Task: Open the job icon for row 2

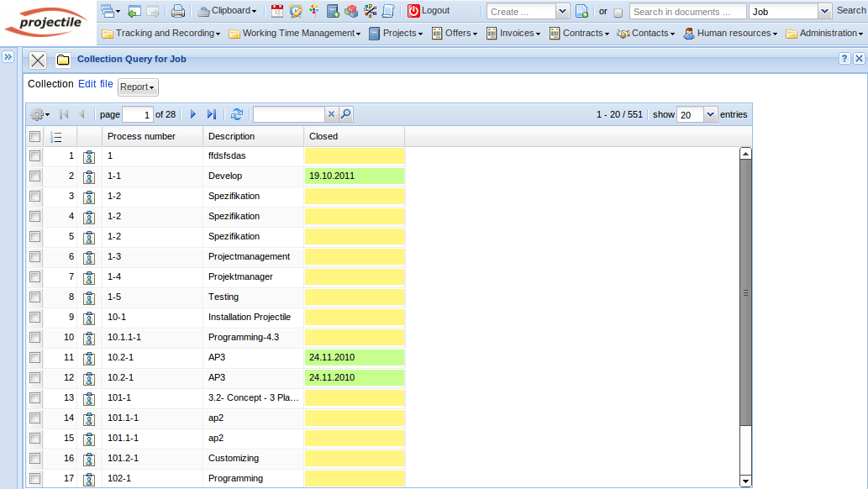Action: [x=89, y=176]
